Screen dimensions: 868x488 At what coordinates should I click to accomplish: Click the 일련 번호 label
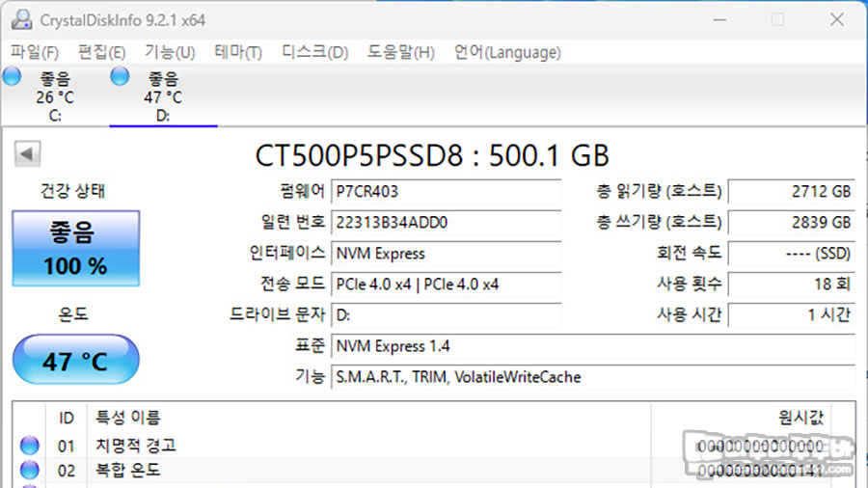293,223
